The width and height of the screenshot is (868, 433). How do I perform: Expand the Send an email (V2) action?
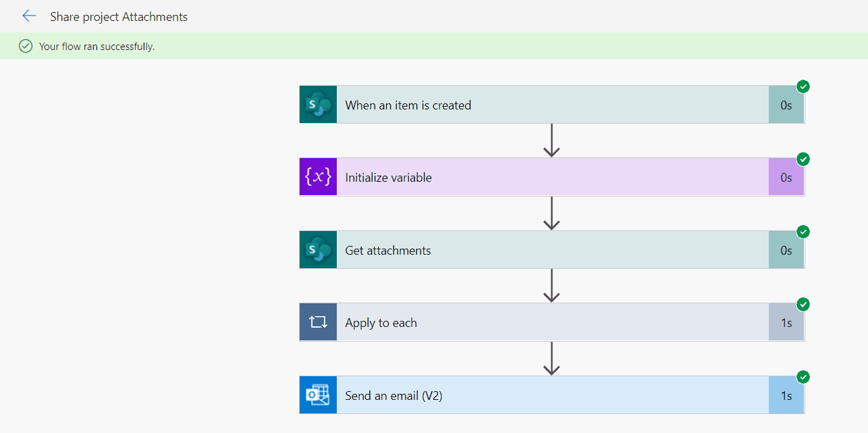(540, 394)
